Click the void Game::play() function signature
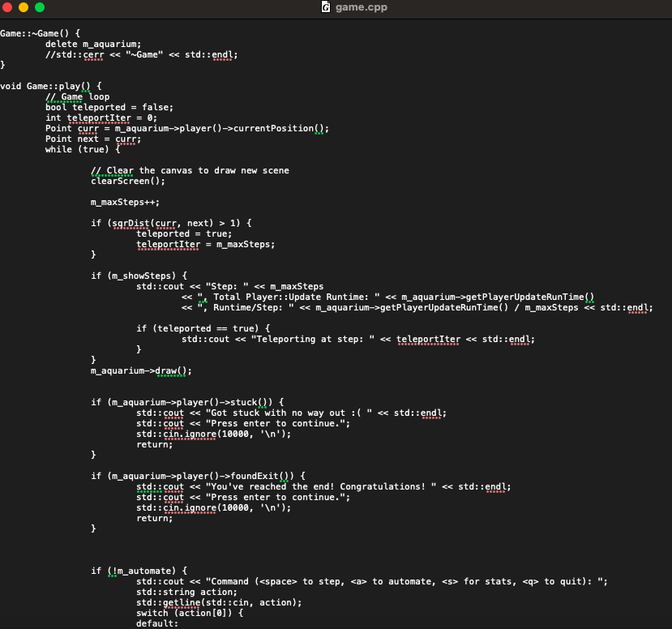672x629 pixels. click(49, 85)
